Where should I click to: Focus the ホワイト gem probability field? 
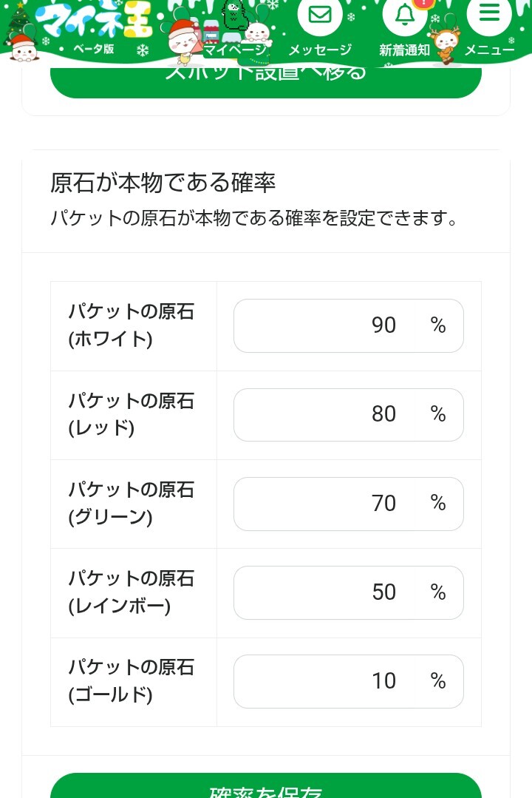click(x=348, y=326)
